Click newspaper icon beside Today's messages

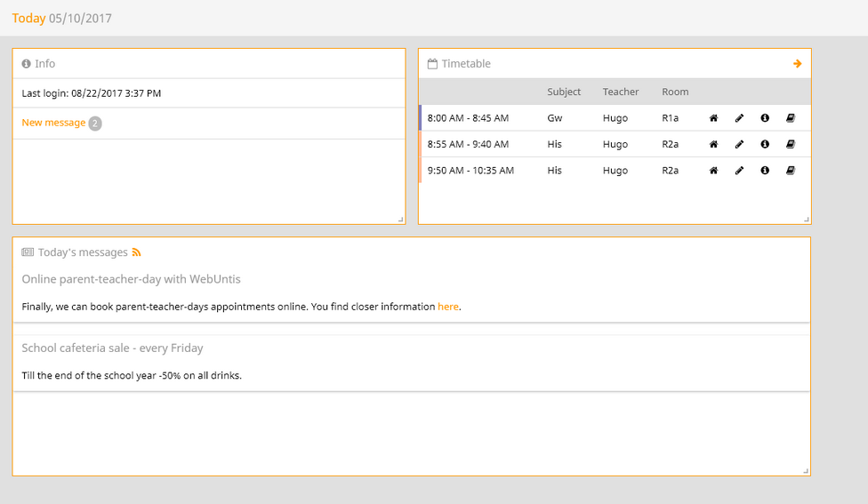[28, 252]
